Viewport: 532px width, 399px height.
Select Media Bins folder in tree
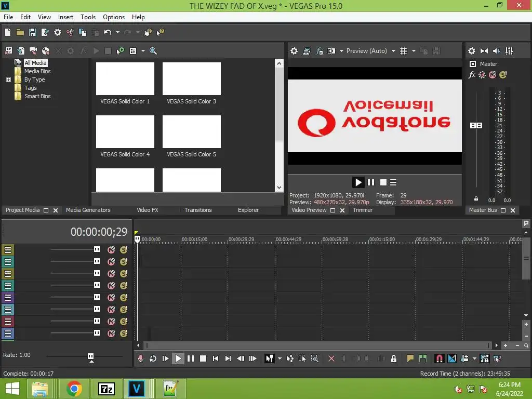pos(37,71)
